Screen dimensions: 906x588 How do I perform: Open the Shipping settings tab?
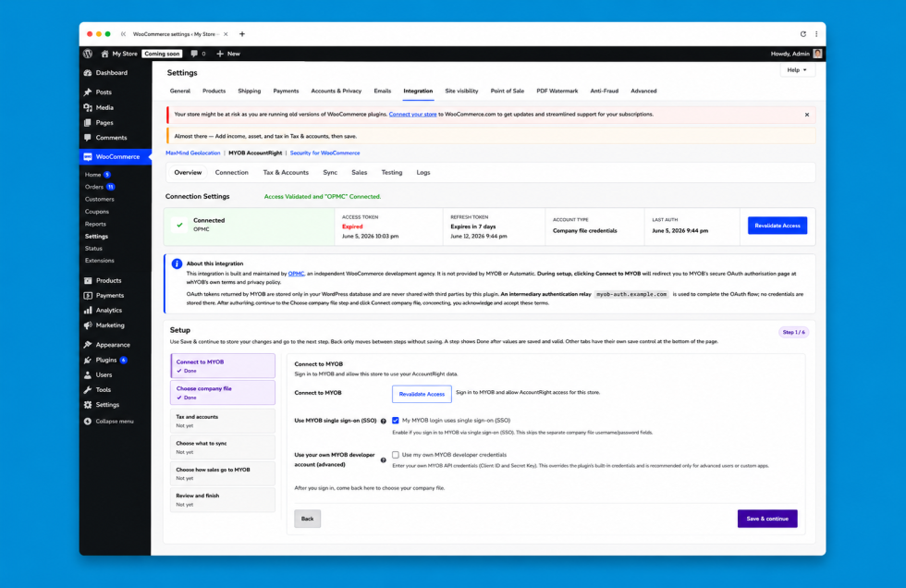coord(249,92)
